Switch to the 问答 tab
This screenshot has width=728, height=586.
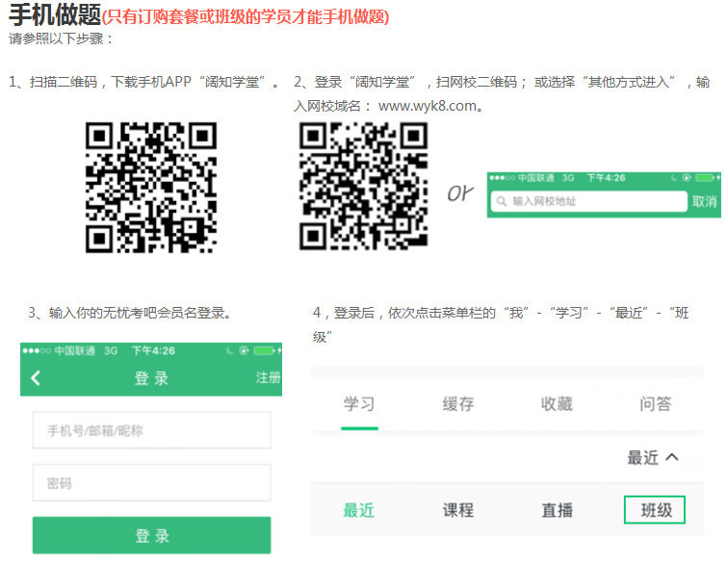click(656, 404)
